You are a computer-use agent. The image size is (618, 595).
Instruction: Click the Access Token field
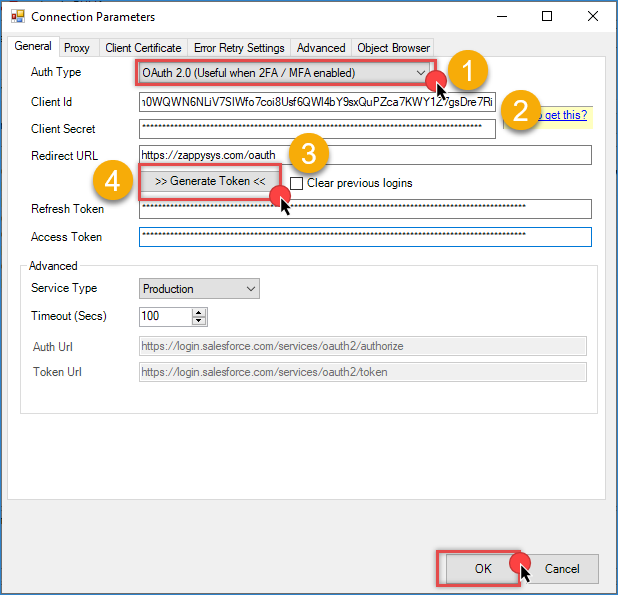(x=365, y=237)
